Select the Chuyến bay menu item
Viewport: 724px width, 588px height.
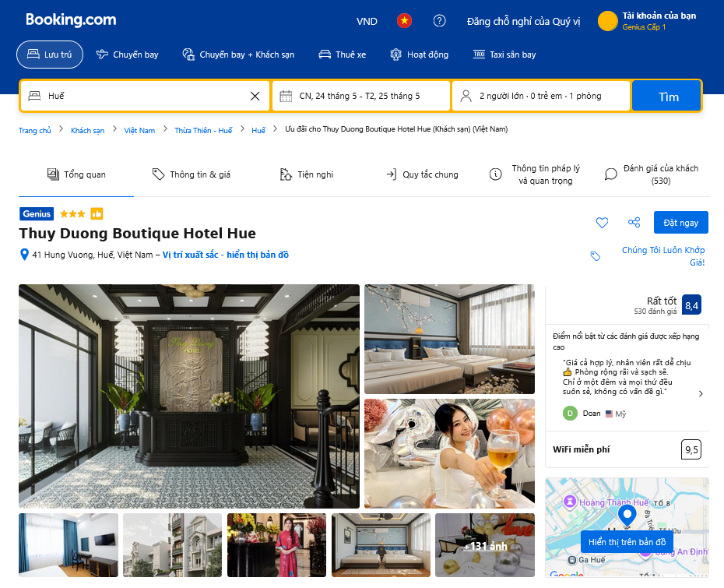127,55
